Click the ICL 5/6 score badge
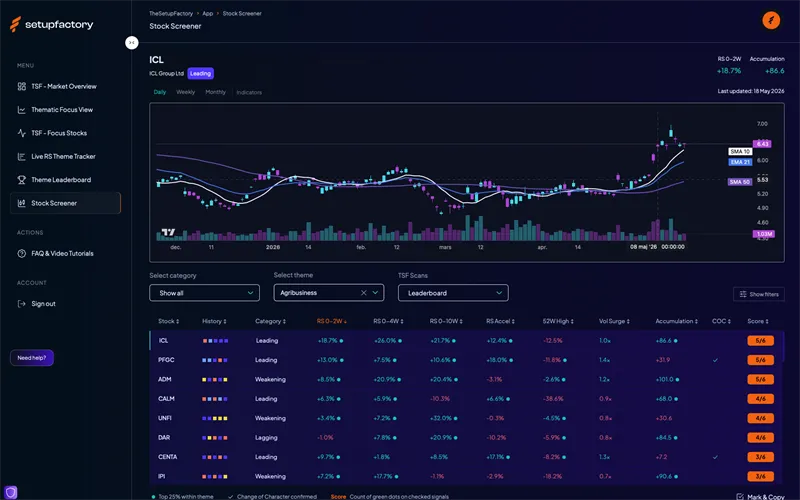Image resolution: width=800 pixels, height=500 pixels. [x=760, y=340]
